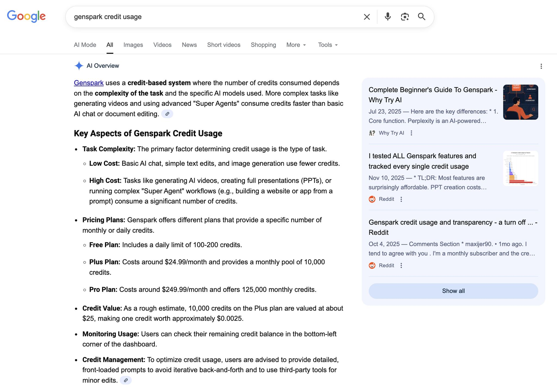
Task: Follow the Genspark hyperlink in overview
Action: click(89, 83)
